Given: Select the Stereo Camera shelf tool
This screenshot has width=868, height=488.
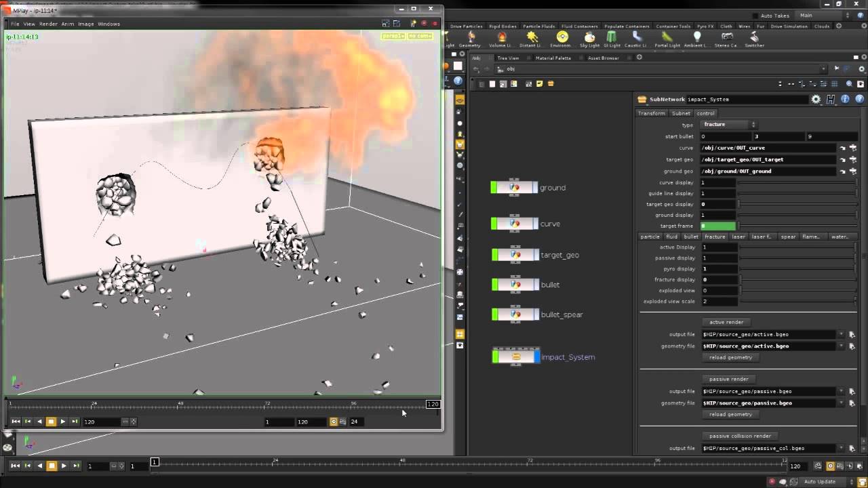Looking at the screenshot, I should click(x=726, y=39).
